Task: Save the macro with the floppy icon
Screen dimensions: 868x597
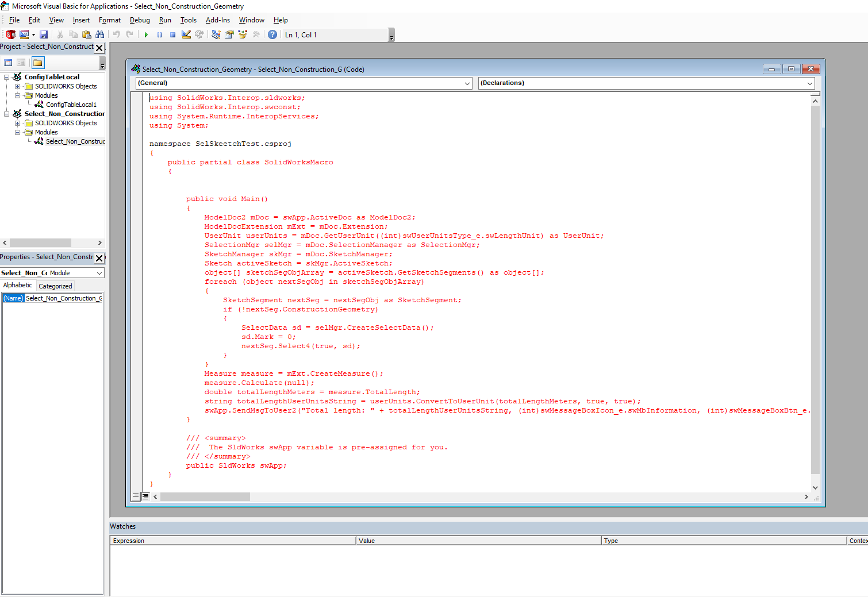Action: coord(44,34)
